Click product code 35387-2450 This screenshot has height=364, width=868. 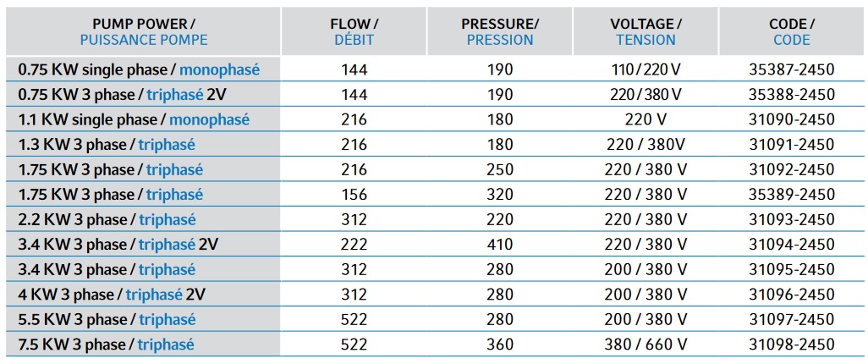791,69
